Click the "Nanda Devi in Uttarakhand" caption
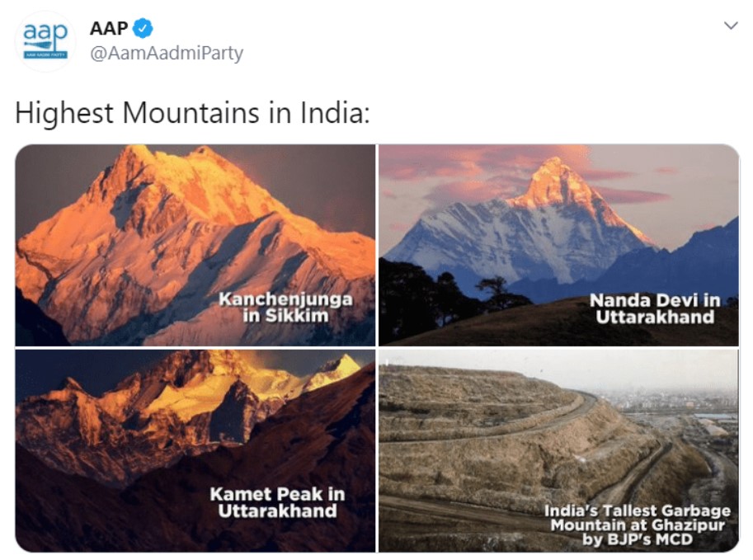753x560 pixels. (654, 308)
